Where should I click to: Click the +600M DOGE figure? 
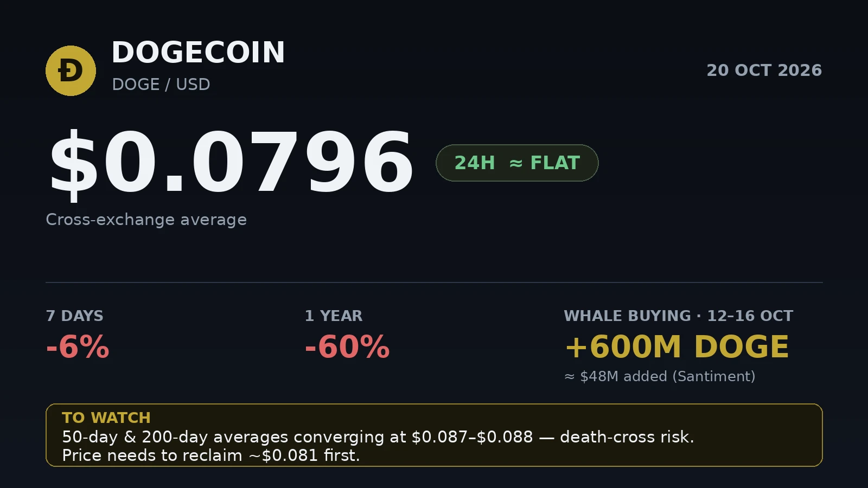pos(676,347)
